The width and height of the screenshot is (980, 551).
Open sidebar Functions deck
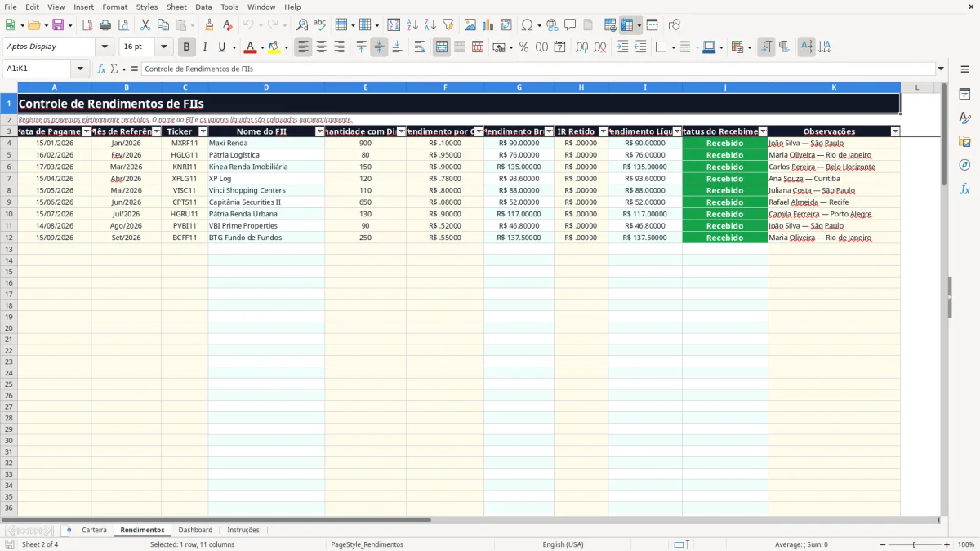tap(964, 189)
